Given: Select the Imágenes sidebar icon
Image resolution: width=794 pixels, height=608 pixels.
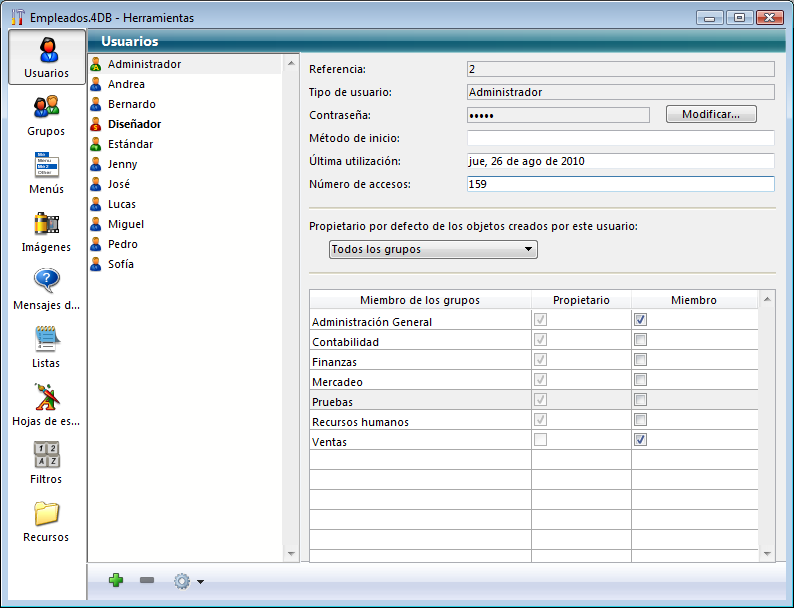Looking at the screenshot, I should [x=46, y=223].
